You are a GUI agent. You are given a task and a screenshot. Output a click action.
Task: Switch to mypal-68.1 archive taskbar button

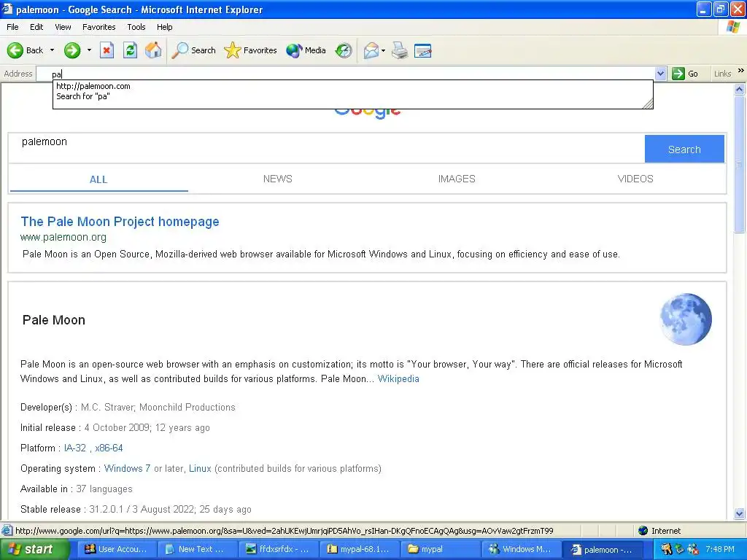(x=360, y=550)
